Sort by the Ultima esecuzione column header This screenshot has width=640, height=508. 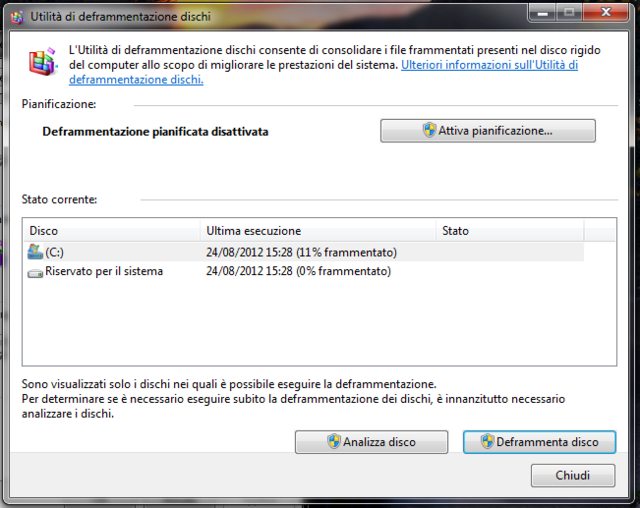click(x=318, y=231)
